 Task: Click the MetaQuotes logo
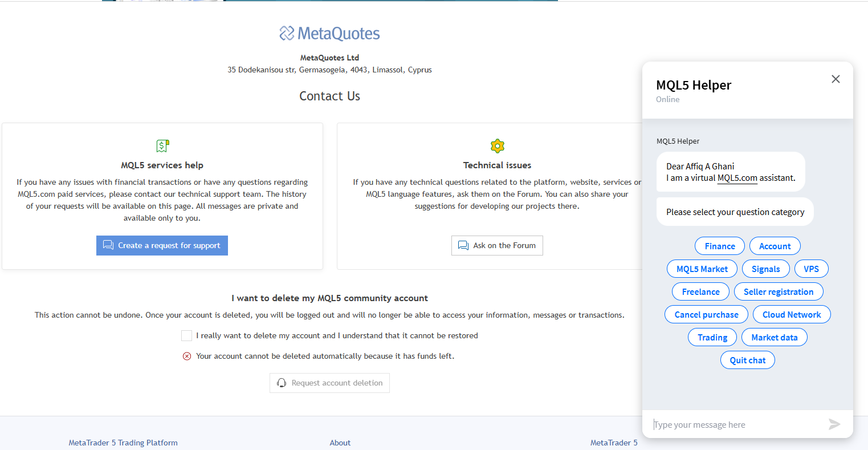click(x=329, y=34)
